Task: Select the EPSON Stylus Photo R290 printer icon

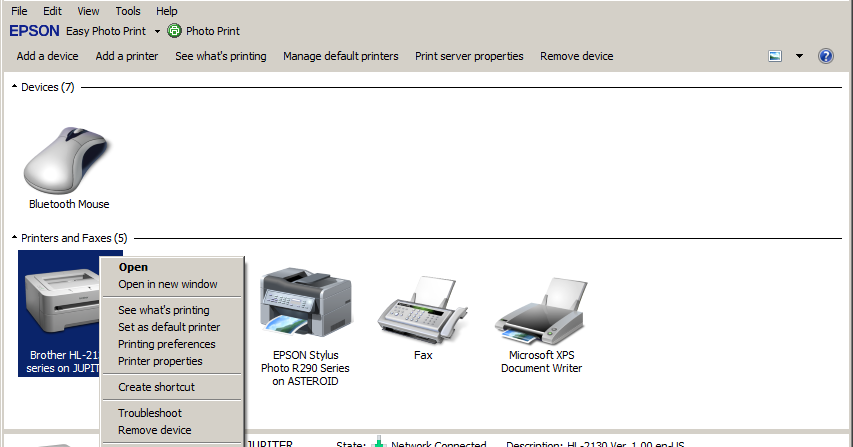Action: [306, 302]
